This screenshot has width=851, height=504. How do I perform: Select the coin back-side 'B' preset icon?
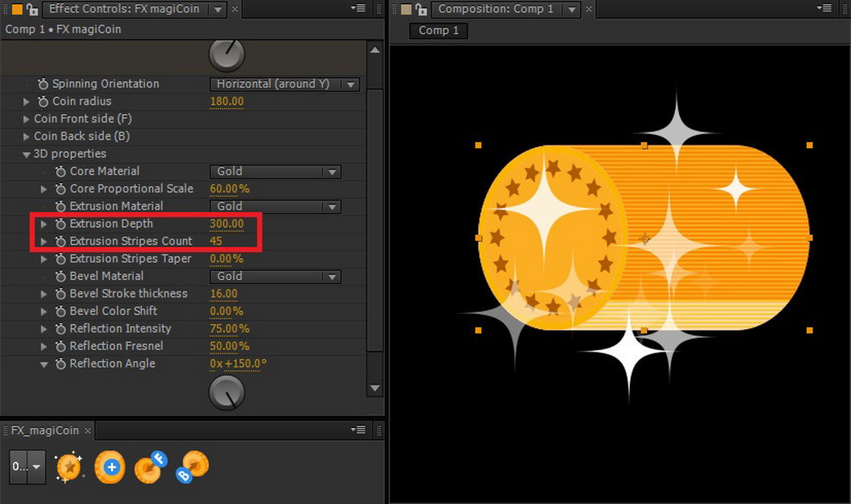click(x=192, y=467)
